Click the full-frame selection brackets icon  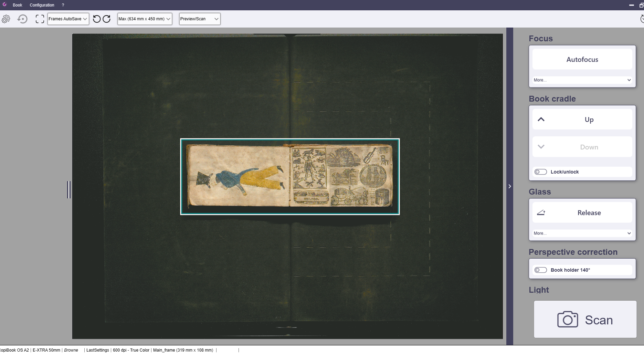click(x=40, y=19)
